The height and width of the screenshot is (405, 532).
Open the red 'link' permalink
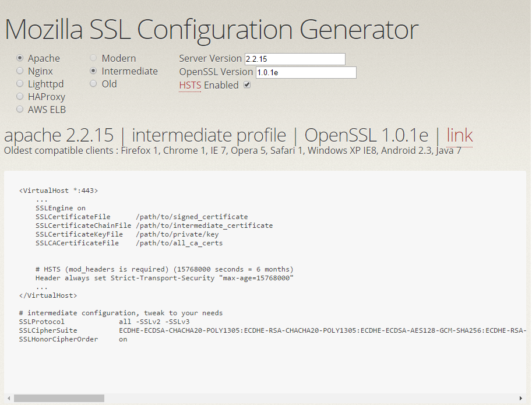pos(459,135)
